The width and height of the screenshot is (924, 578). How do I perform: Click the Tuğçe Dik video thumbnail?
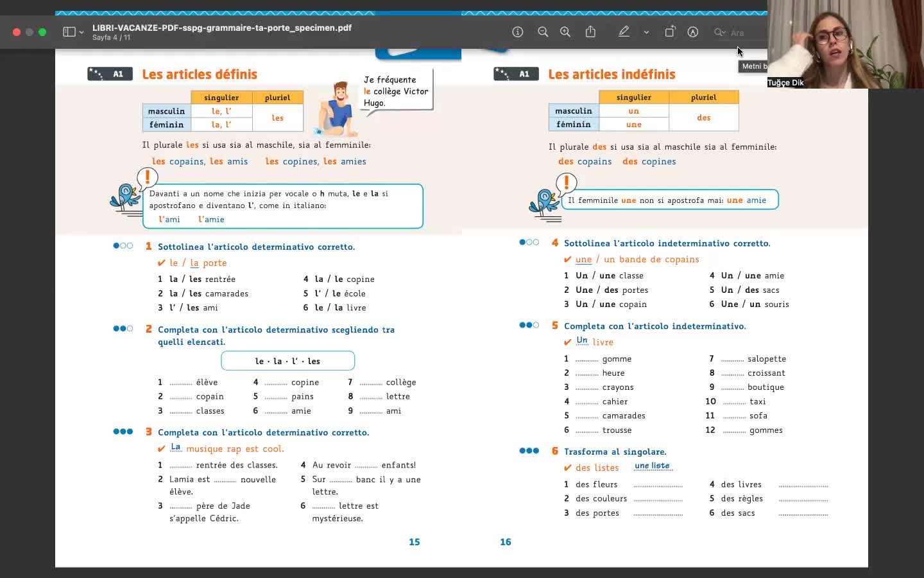845,44
